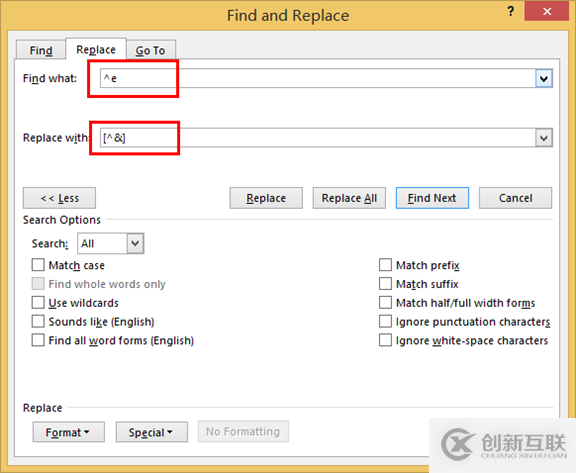The height and width of the screenshot is (473, 576).
Task: Open the Go To tab
Action: coord(151,50)
